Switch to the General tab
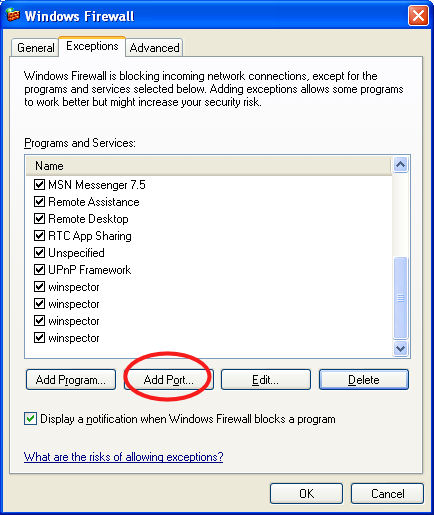 tap(35, 48)
